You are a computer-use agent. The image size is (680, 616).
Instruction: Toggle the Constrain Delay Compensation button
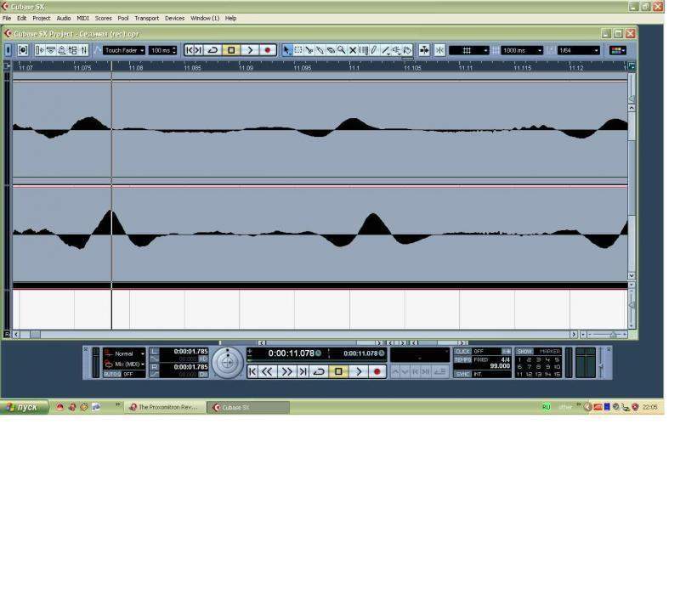point(23,50)
